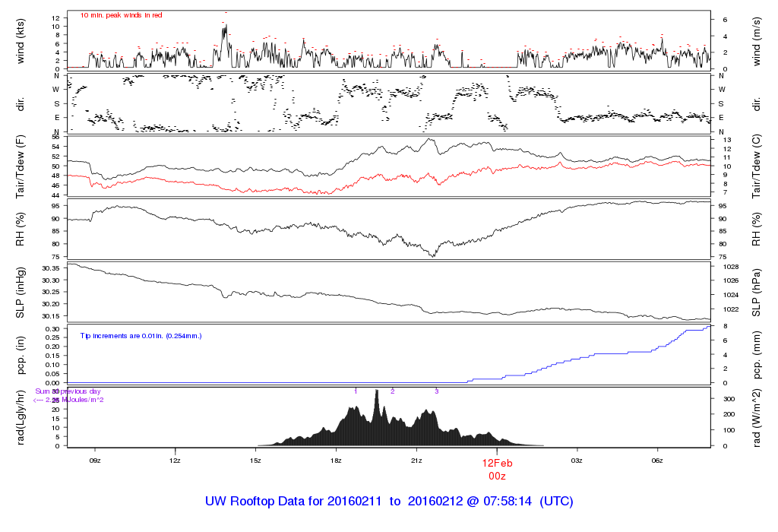Viewport: 778px width, 532px height.
Task: Click the '0.30' precipitation tick label
Action: coord(52,329)
